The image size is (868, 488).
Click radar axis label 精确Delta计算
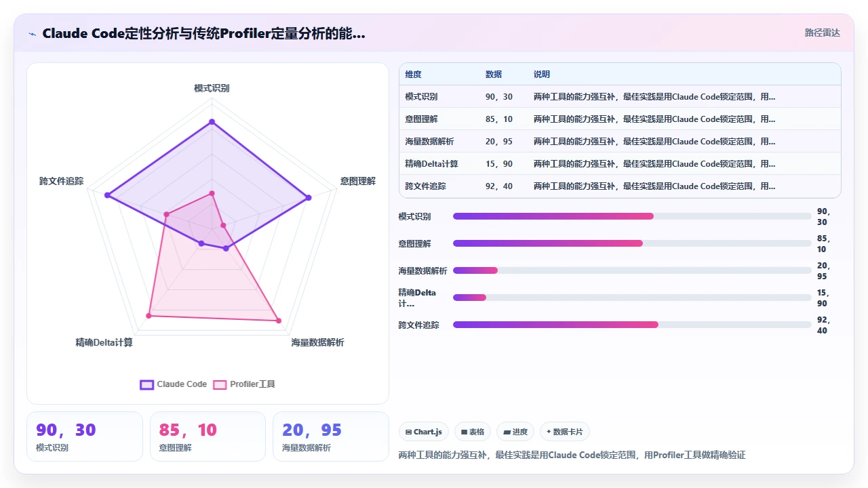104,342
